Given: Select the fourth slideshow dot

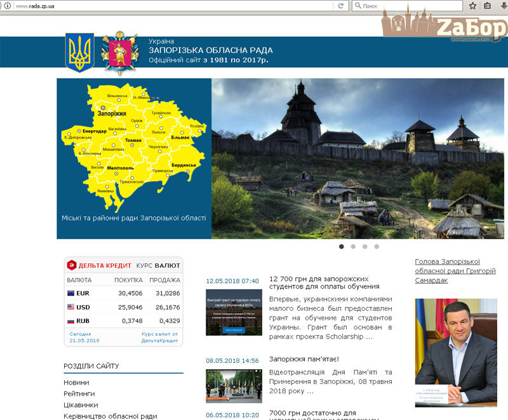Looking at the screenshot, I should tap(376, 246).
